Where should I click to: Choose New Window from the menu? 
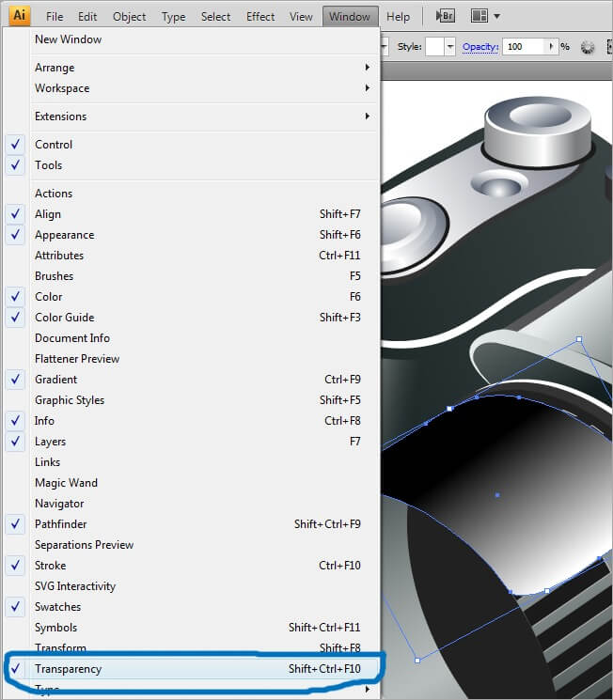pyautogui.click(x=68, y=39)
